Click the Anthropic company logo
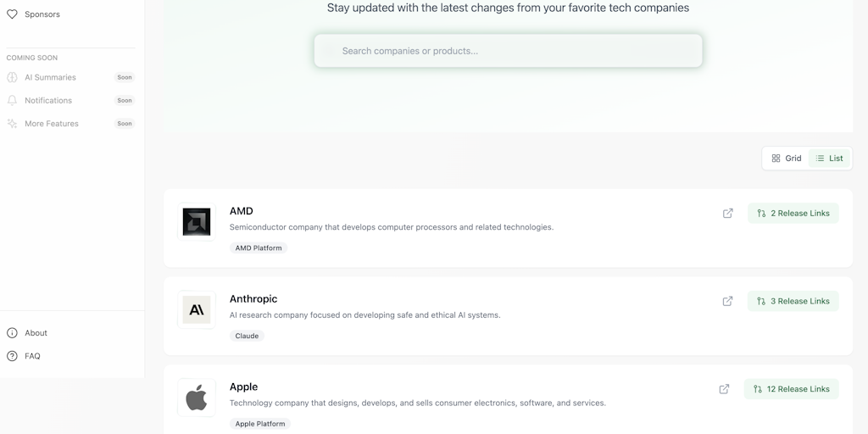 pos(197,310)
